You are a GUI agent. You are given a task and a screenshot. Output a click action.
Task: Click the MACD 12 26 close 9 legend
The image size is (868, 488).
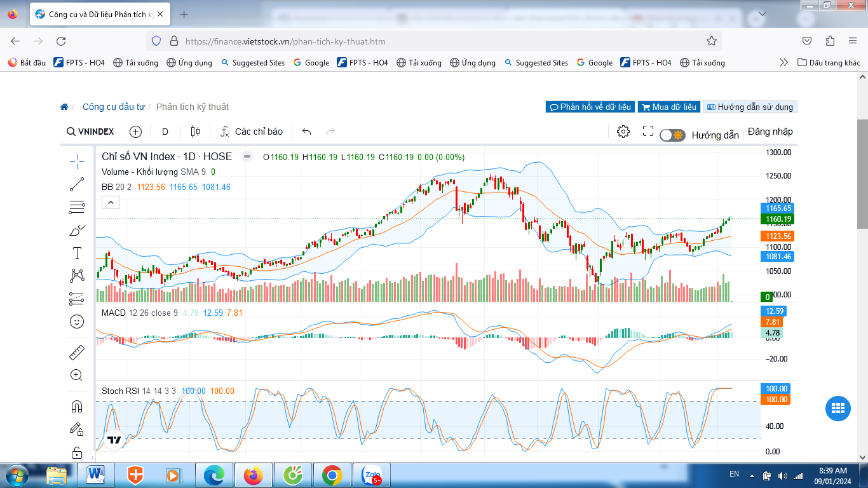[140, 313]
